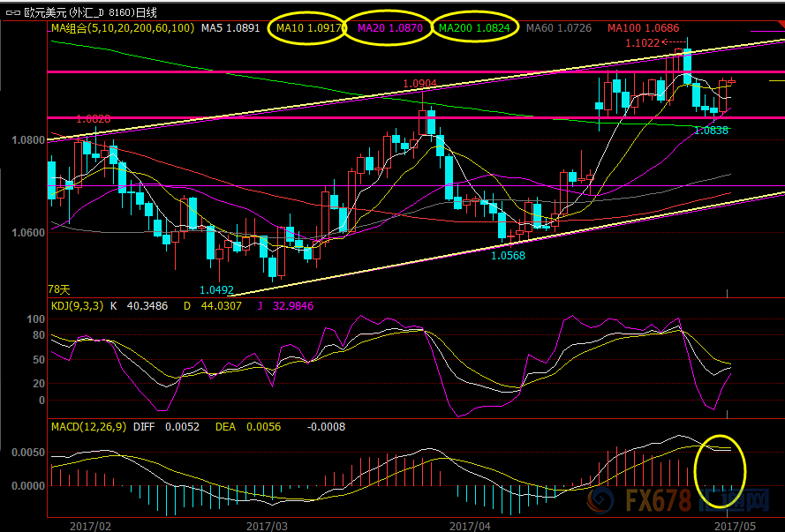Click the 1.0904 peak price label
The width and height of the screenshot is (785, 532).
[419, 84]
